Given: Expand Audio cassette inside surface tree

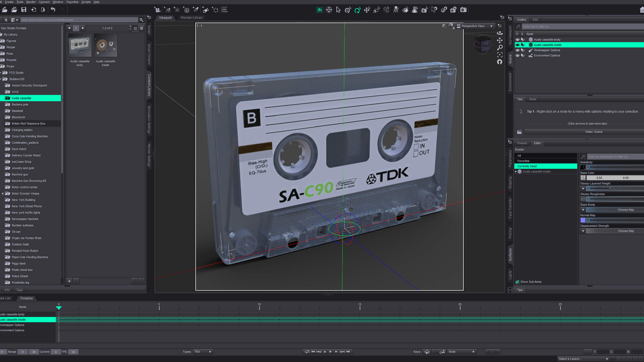Looking at the screenshot, I should coord(516,171).
